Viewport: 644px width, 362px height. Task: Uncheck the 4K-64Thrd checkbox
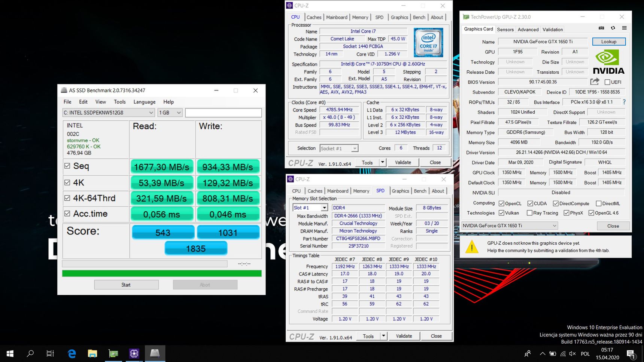[x=67, y=198]
